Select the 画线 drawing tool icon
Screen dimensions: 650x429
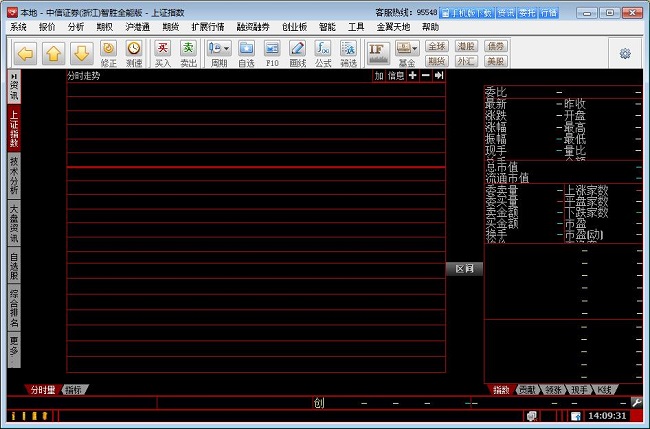(x=297, y=53)
